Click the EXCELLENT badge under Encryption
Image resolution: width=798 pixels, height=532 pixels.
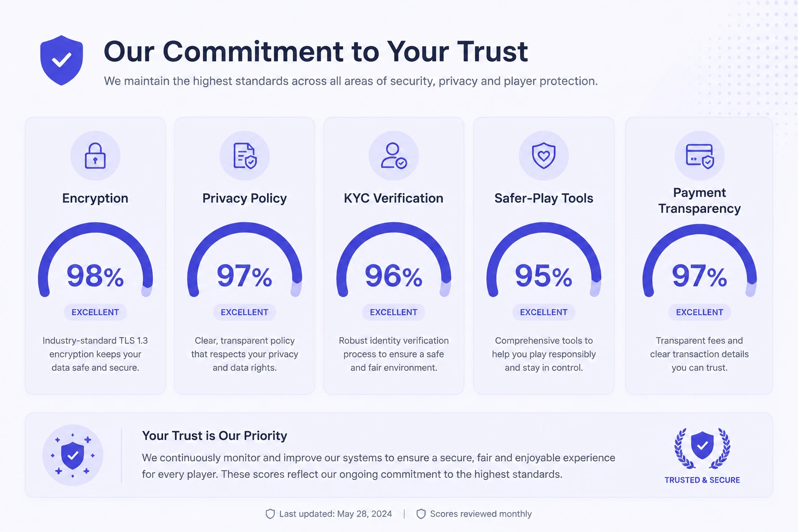[x=95, y=312]
